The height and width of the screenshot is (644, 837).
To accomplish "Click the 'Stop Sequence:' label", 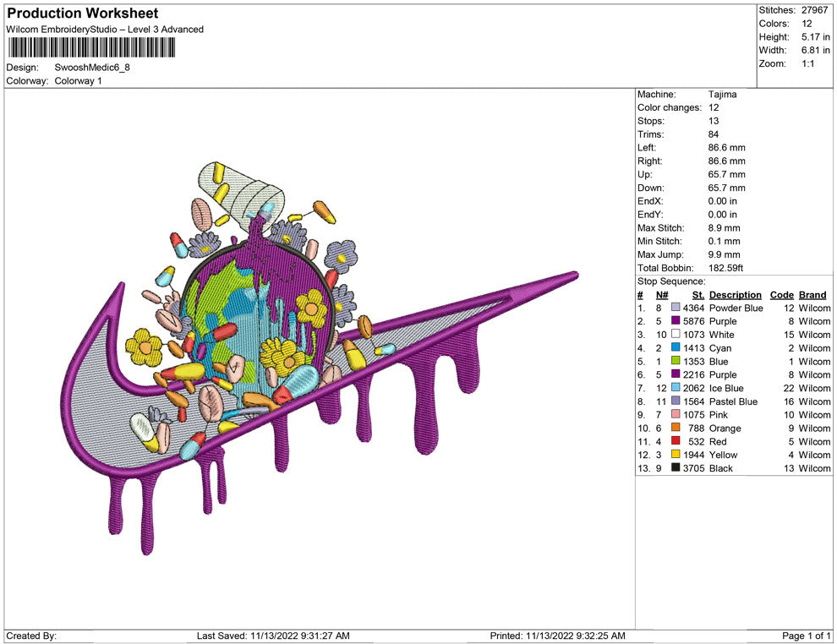I will (671, 281).
